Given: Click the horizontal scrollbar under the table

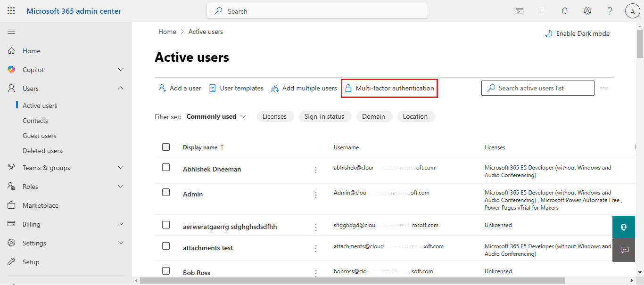Looking at the screenshot, I should (352, 281).
